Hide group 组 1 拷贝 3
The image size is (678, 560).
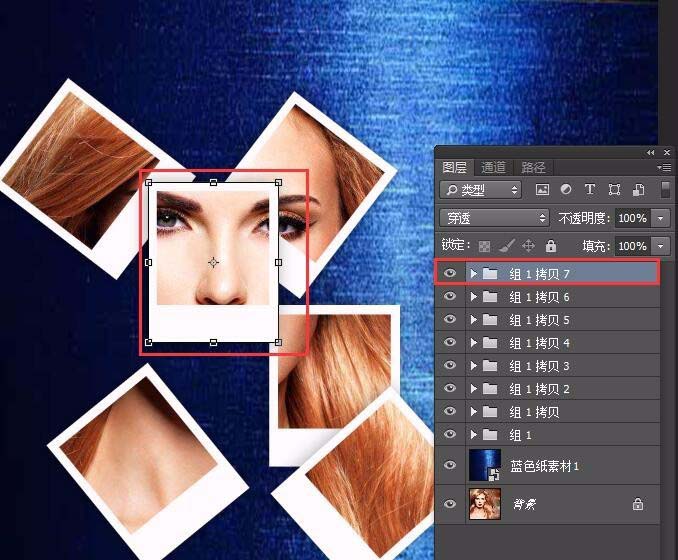(x=450, y=365)
